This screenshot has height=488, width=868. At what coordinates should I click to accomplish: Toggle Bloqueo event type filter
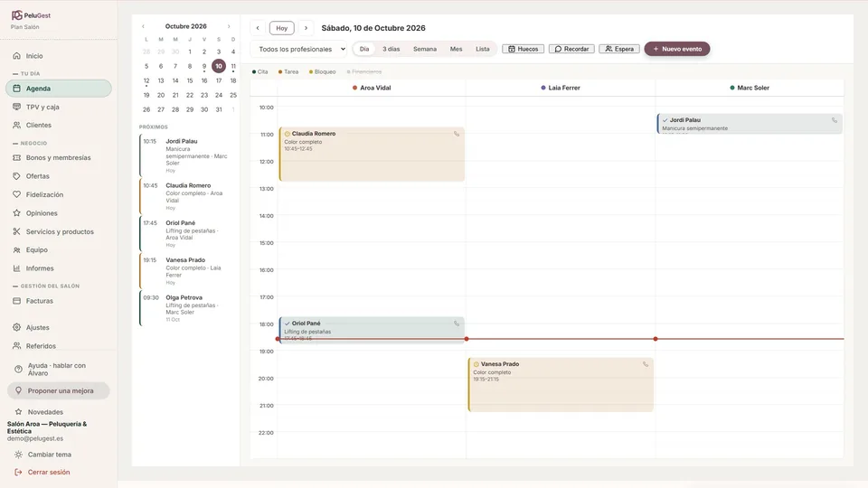[x=322, y=72]
